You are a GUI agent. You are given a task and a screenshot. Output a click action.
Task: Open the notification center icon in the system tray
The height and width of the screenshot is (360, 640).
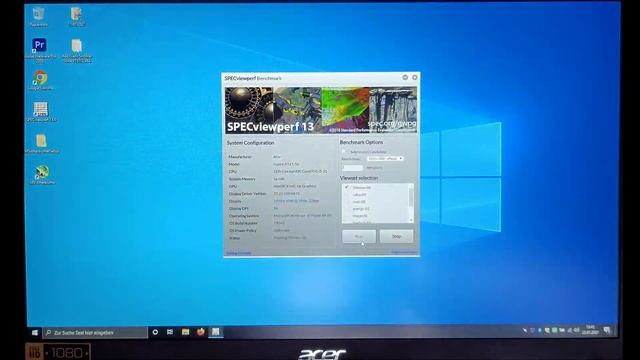[607, 330]
